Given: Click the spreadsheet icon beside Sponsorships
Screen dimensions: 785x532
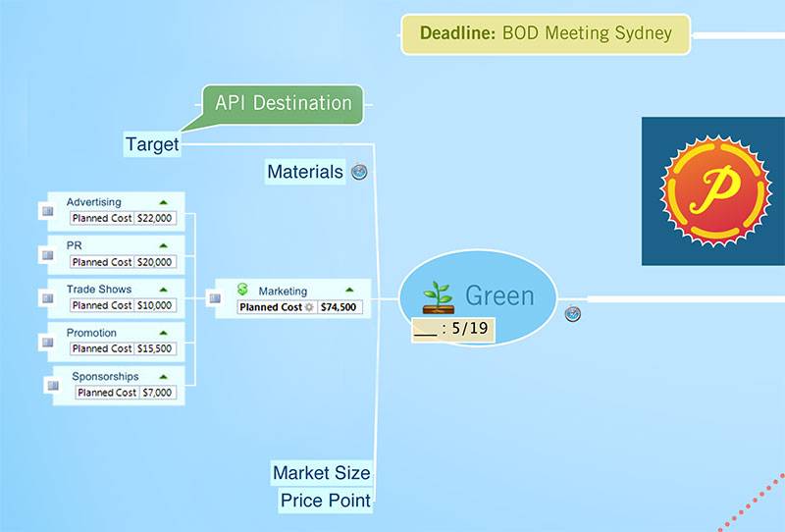Looking at the screenshot, I should (x=53, y=385).
